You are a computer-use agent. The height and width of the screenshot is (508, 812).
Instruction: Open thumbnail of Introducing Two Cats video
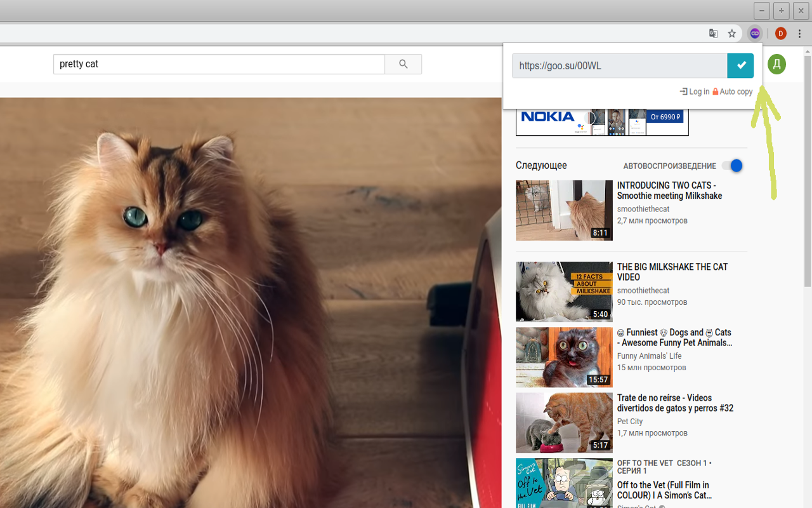click(564, 210)
